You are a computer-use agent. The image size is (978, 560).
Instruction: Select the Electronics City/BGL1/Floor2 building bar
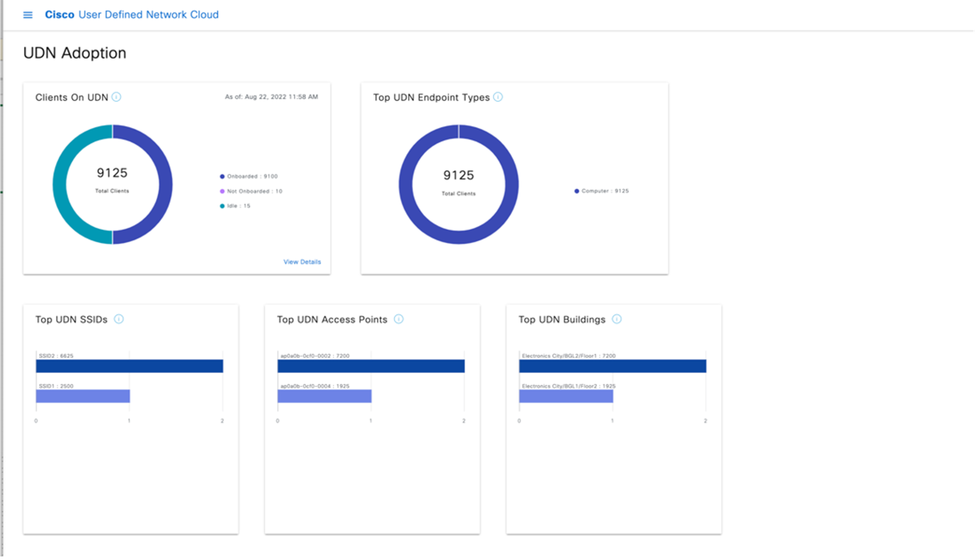coord(566,396)
